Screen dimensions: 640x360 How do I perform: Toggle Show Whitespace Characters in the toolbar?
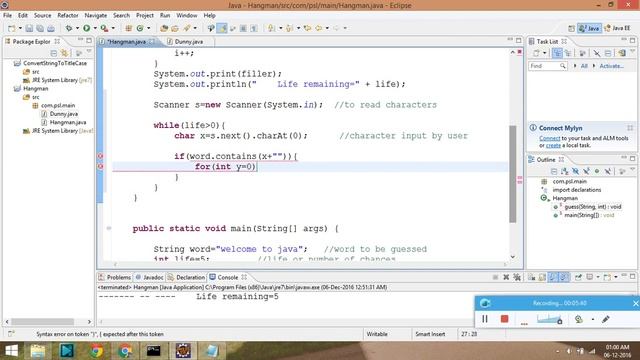point(254,28)
